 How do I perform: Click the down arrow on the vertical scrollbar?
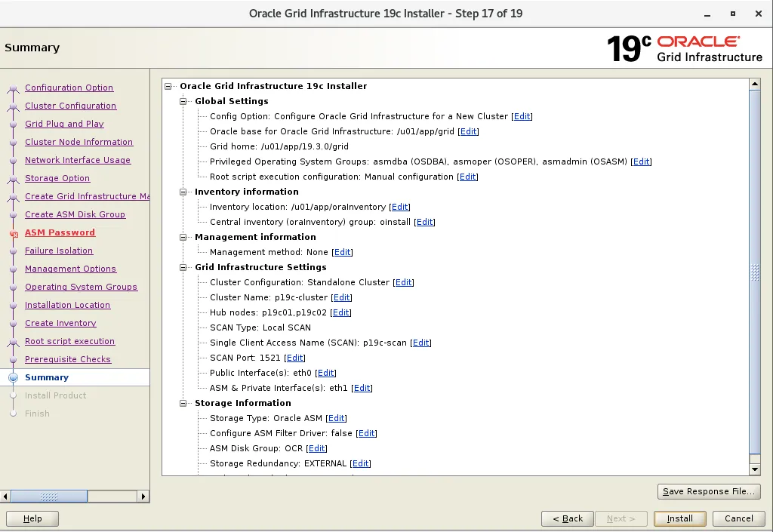tap(754, 469)
